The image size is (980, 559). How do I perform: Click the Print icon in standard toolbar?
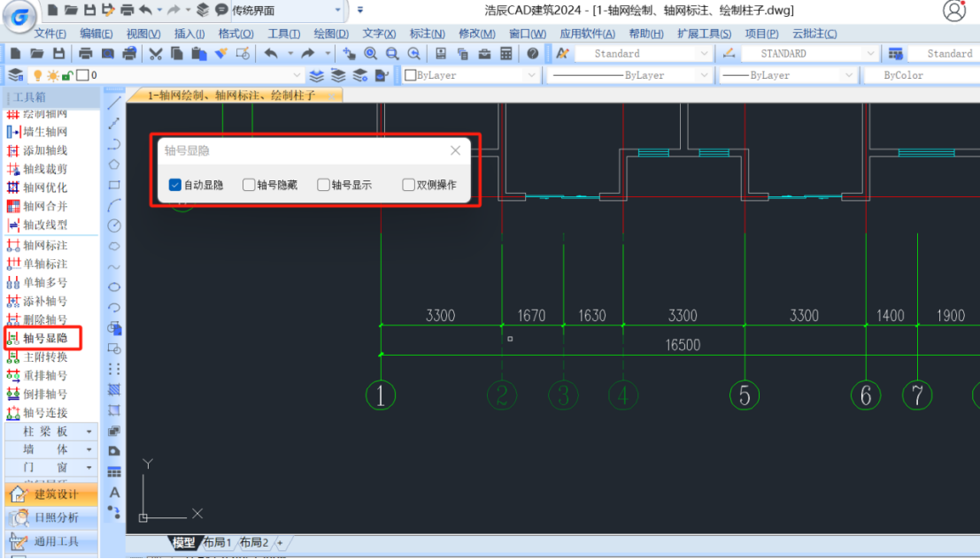86,54
